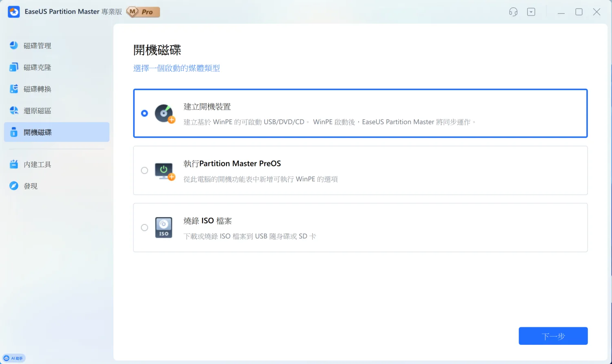
Task: Click the Pro badge beside the app title
Action: [143, 12]
